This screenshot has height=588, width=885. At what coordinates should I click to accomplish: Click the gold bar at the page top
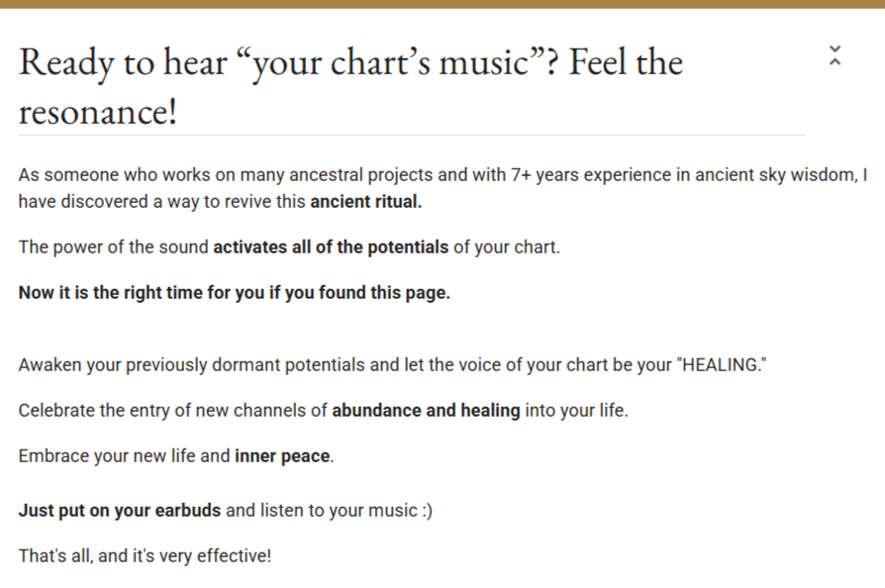(x=442, y=4)
